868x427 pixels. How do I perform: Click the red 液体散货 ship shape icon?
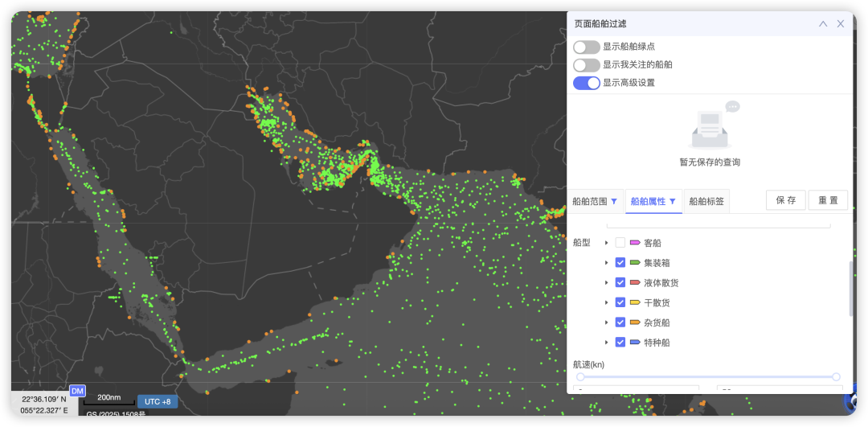[x=635, y=282]
